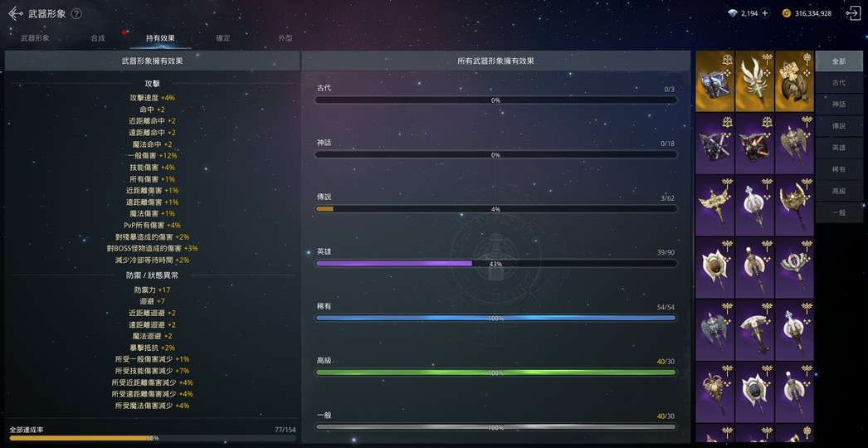This screenshot has width=868, height=448.
Task: Switch to the 武器形象 tab
Action: click(35, 38)
